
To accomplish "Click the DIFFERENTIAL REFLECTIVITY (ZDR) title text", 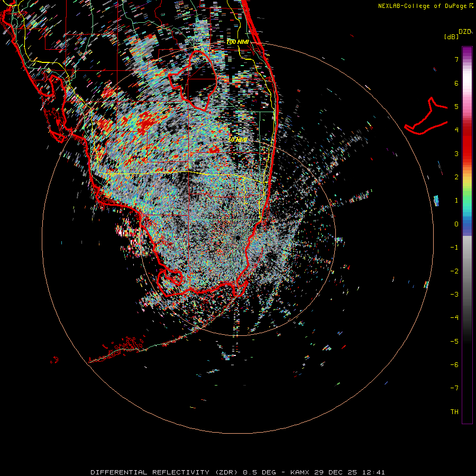I will coord(165,472).
